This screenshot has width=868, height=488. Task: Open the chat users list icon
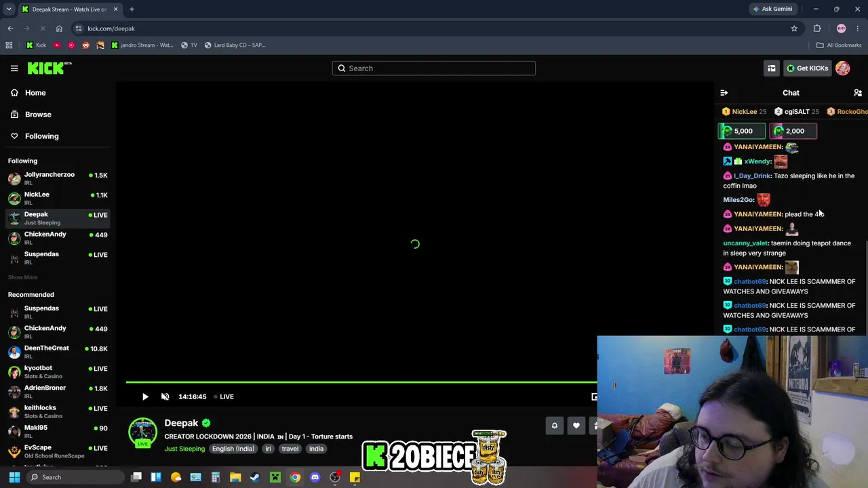858,93
